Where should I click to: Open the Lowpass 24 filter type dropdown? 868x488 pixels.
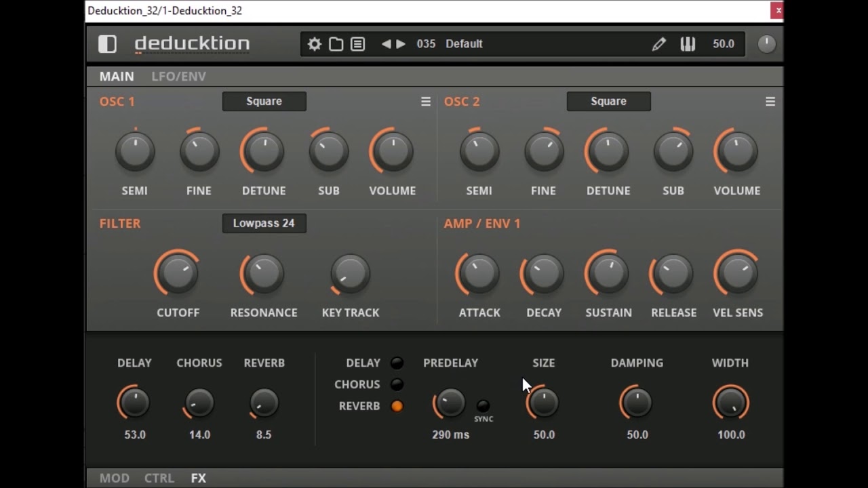click(x=264, y=224)
